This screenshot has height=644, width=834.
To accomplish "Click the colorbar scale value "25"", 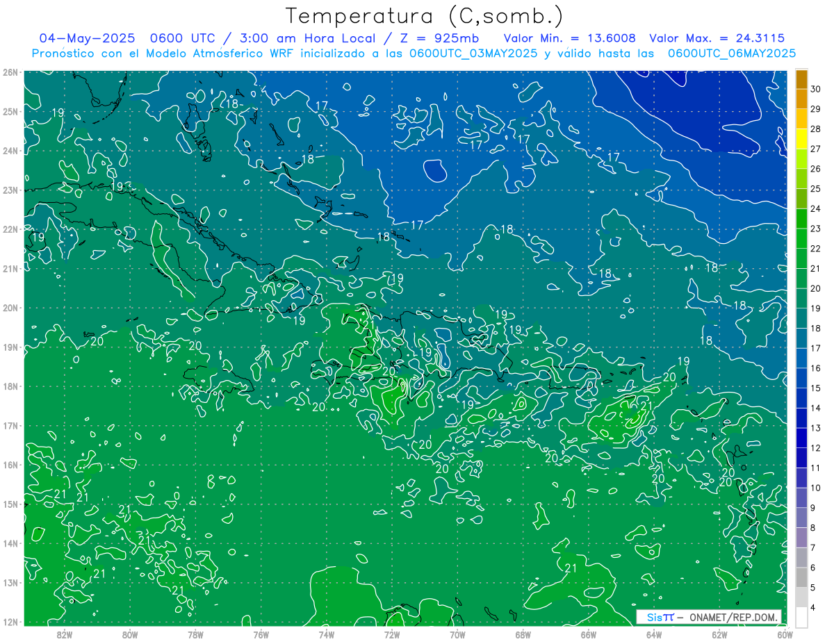I will [x=816, y=188].
